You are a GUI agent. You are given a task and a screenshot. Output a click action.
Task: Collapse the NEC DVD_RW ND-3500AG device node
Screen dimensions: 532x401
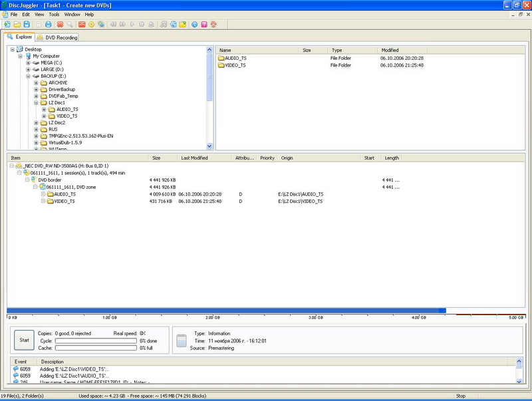click(x=11, y=166)
